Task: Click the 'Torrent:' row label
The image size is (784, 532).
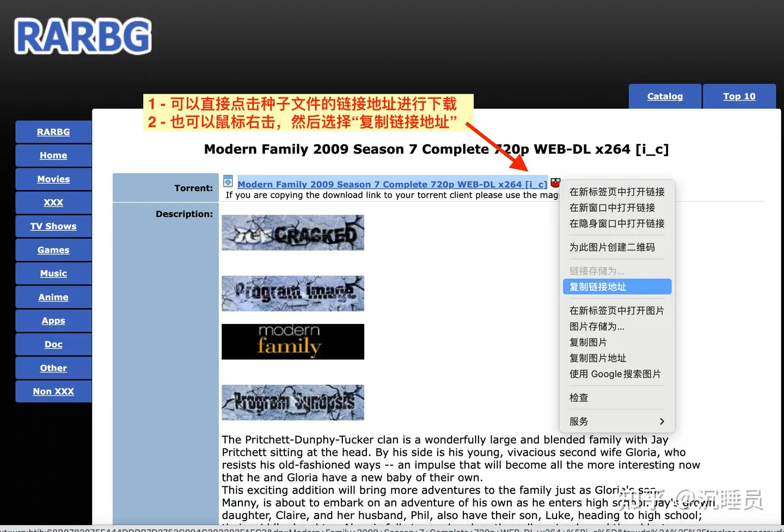Action: point(193,188)
